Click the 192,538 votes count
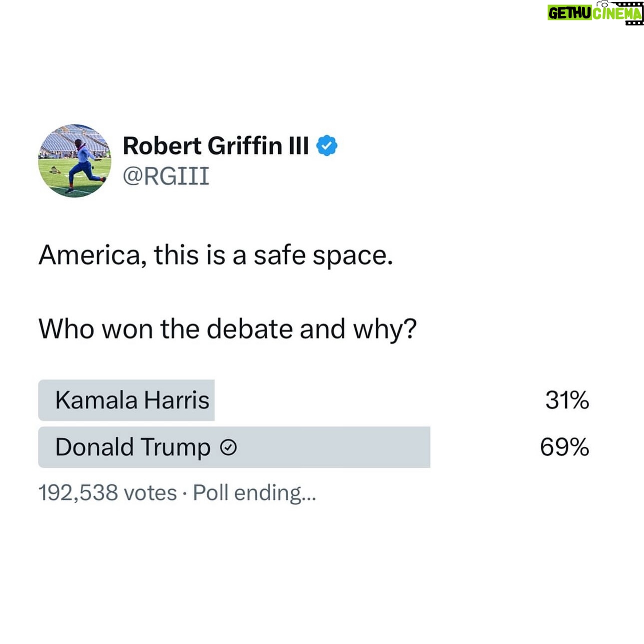 (108, 493)
